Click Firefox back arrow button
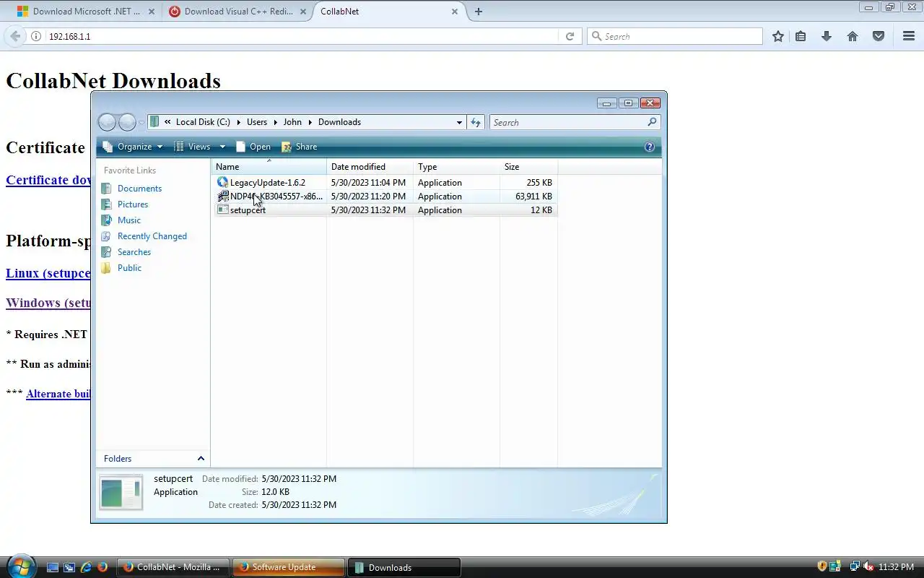Screen dimensions: 924x578 (x=15, y=36)
